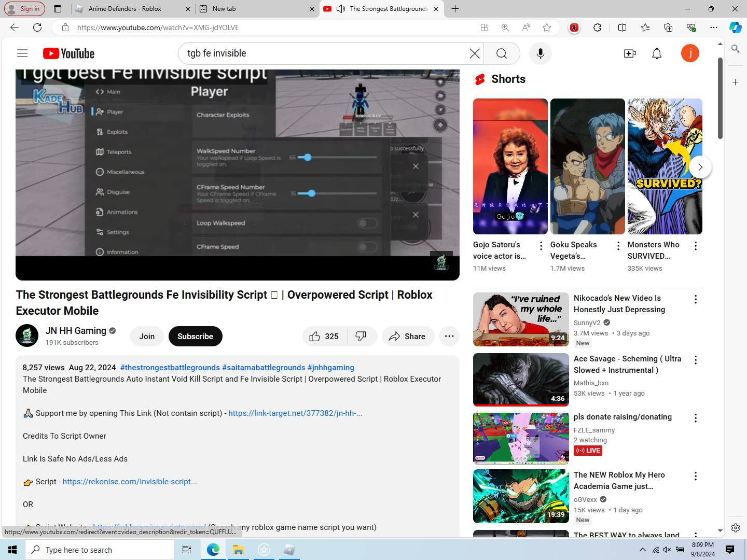This screenshot has width=747, height=560.
Task: Like the video with thumbs up
Action: click(x=325, y=337)
